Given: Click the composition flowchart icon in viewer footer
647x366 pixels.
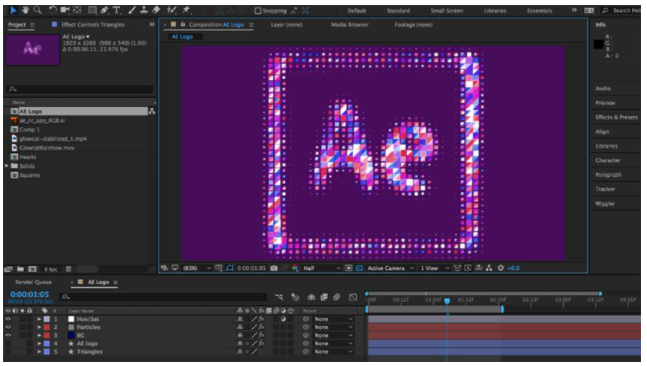Looking at the screenshot, I should (489, 268).
